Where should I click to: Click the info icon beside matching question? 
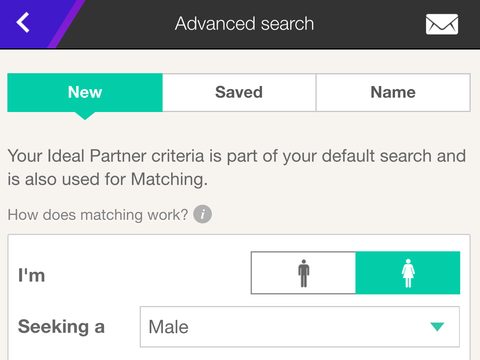point(203,214)
